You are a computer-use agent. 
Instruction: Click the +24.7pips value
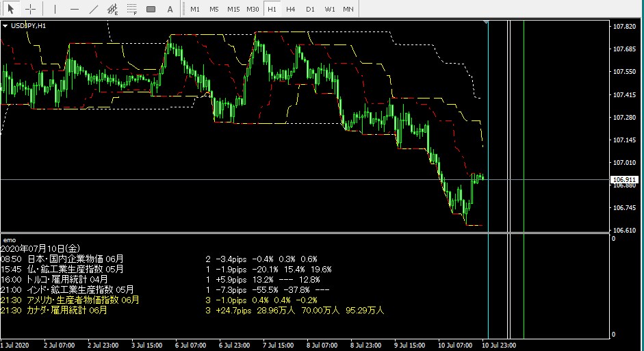233,311
